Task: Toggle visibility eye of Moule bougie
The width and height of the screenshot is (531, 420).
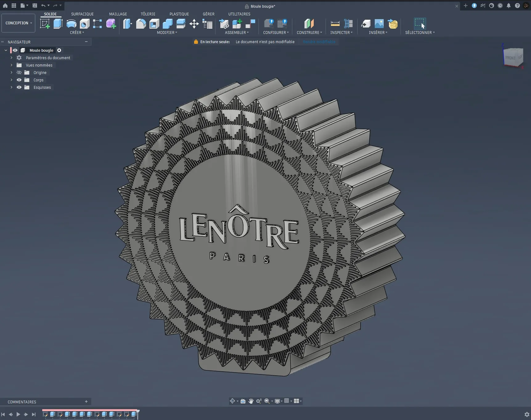Action: 15,50
